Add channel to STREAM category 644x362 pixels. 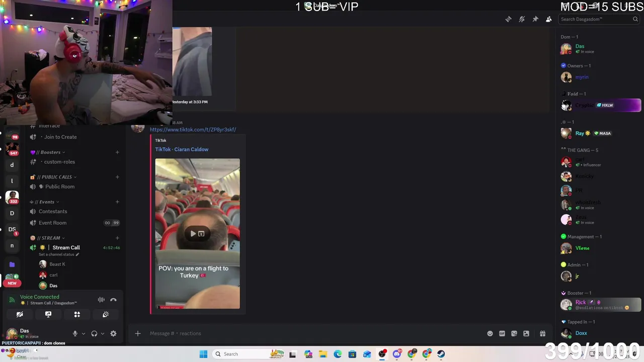click(117, 238)
